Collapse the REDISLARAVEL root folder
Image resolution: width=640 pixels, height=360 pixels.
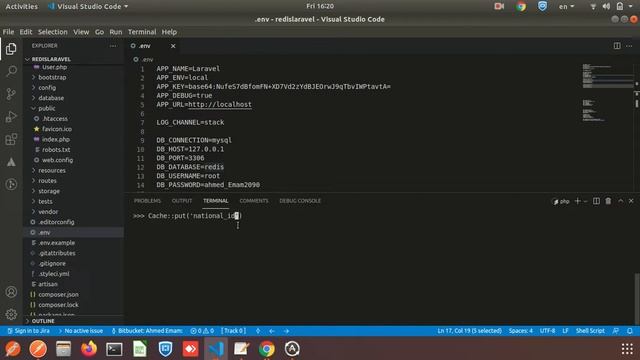(x=73, y=59)
